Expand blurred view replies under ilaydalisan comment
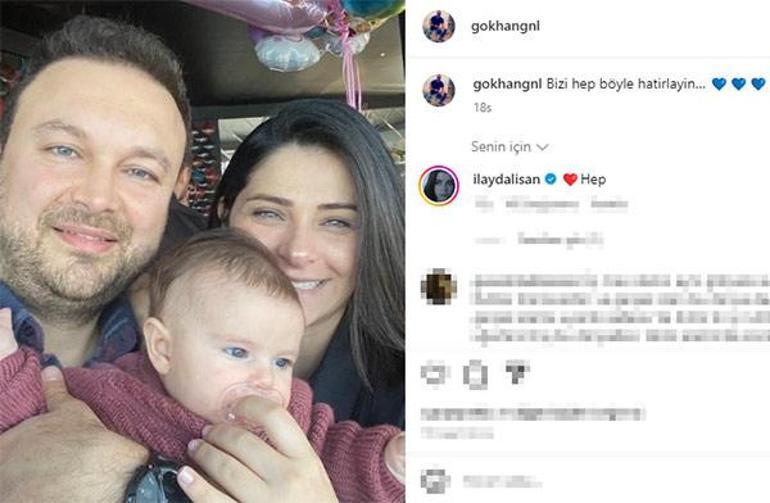This screenshot has width=770, height=503. pos(560,240)
